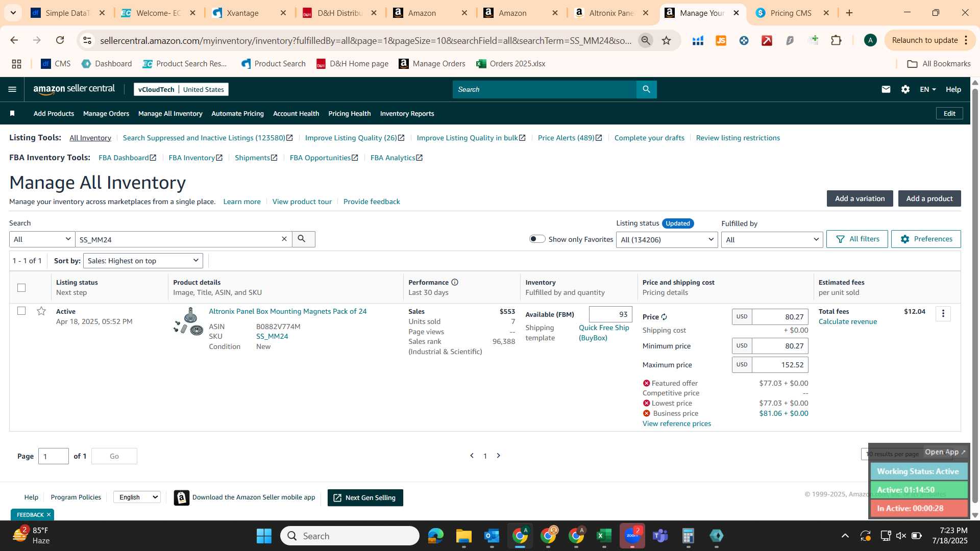Open the Seller Central hamburger menu
Viewport: 980px width, 551px height.
click(x=12, y=89)
